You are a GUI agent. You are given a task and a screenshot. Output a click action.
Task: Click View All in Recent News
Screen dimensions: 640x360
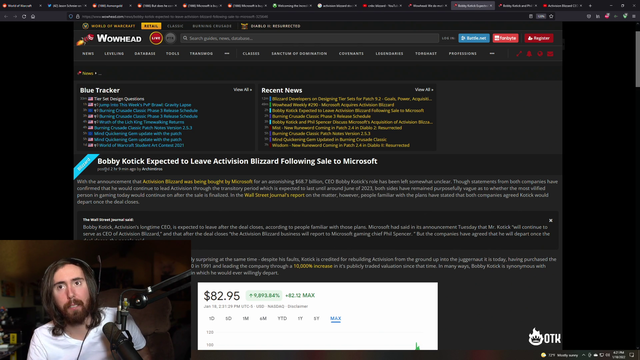(424, 89)
